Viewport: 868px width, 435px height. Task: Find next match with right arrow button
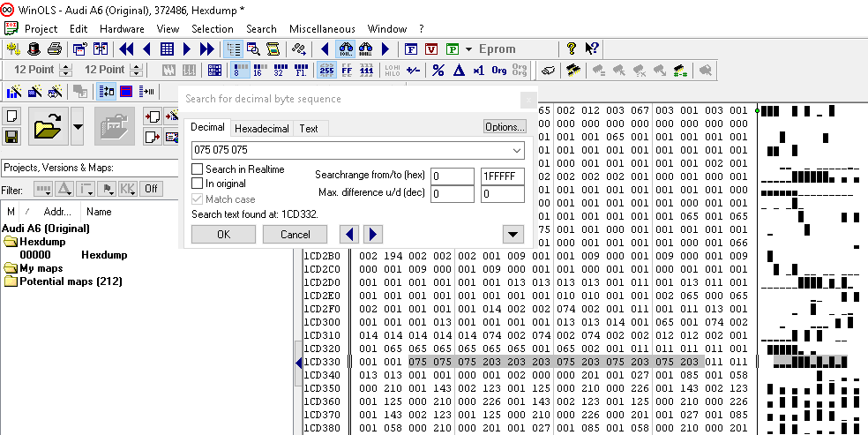click(372, 235)
